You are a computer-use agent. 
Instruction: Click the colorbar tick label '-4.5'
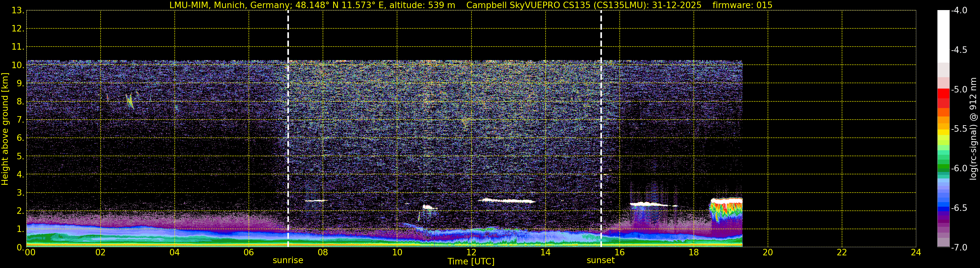pyautogui.click(x=959, y=50)
